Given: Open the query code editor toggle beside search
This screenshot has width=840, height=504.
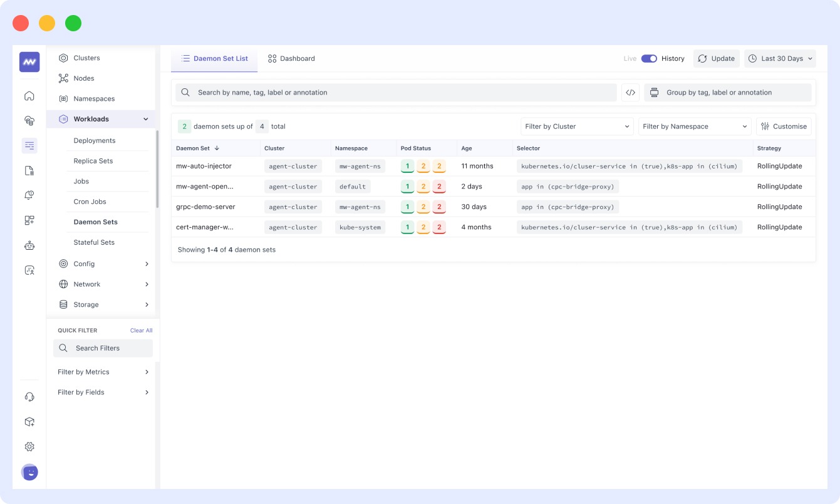Looking at the screenshot, I should point(630,92).
